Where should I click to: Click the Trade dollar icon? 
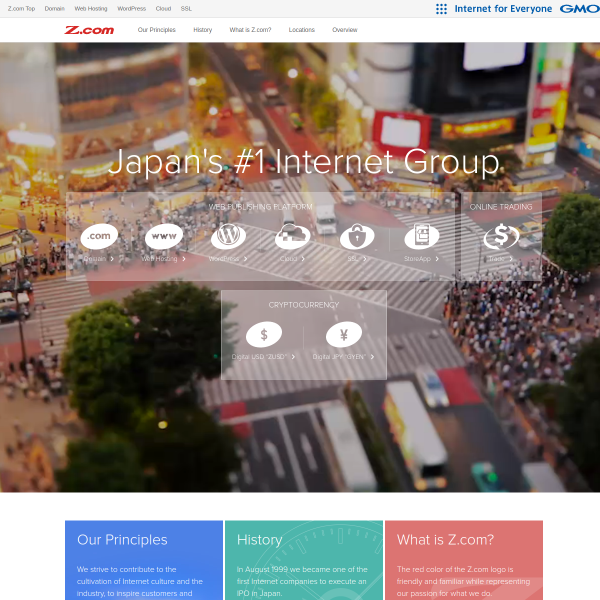501,236
